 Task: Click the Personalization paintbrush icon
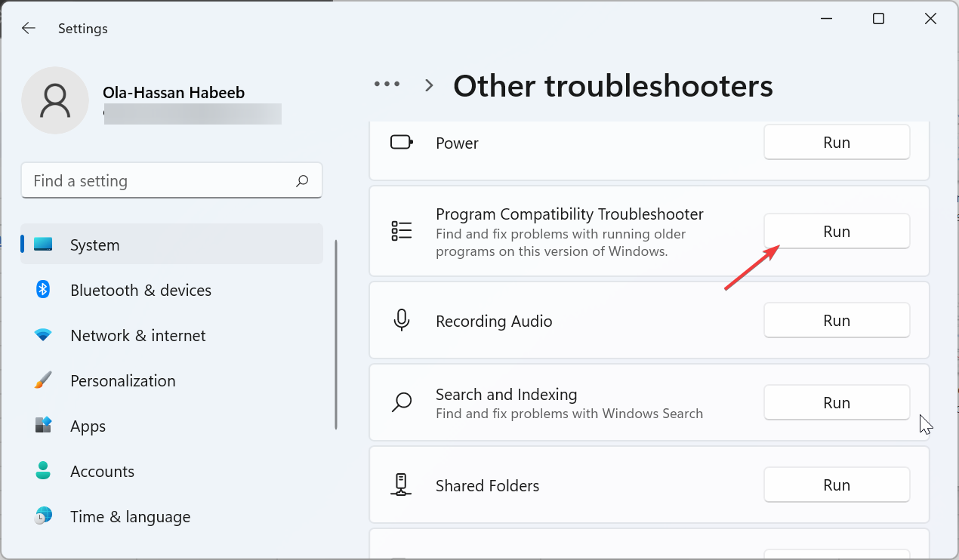click(x=43, y=380)
